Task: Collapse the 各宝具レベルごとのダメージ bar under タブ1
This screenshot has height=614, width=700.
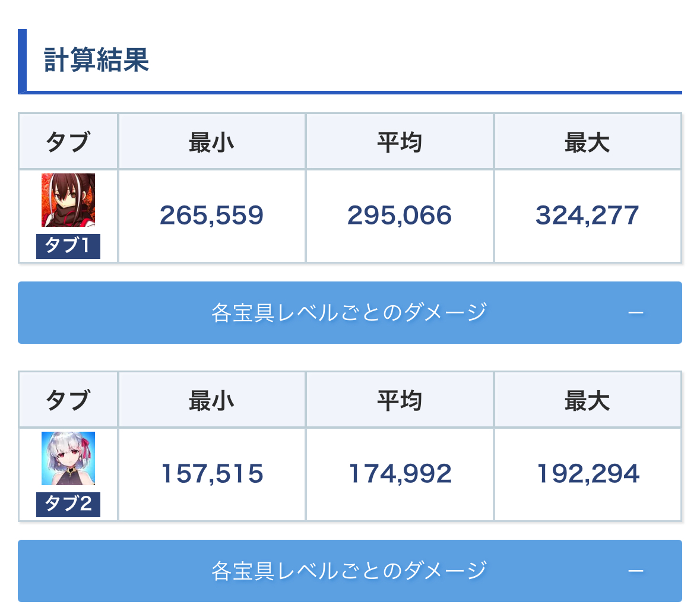Action: 349,313
